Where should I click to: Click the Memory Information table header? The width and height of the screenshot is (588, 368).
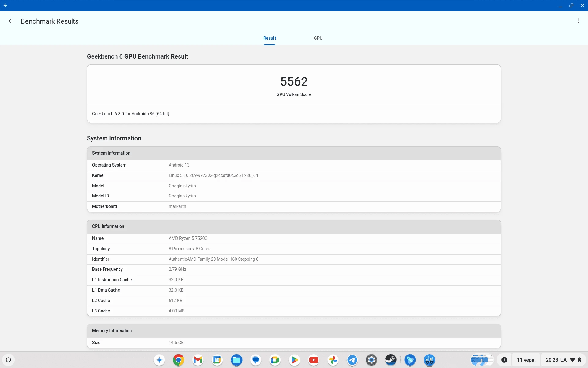click(x=294, y=331)
